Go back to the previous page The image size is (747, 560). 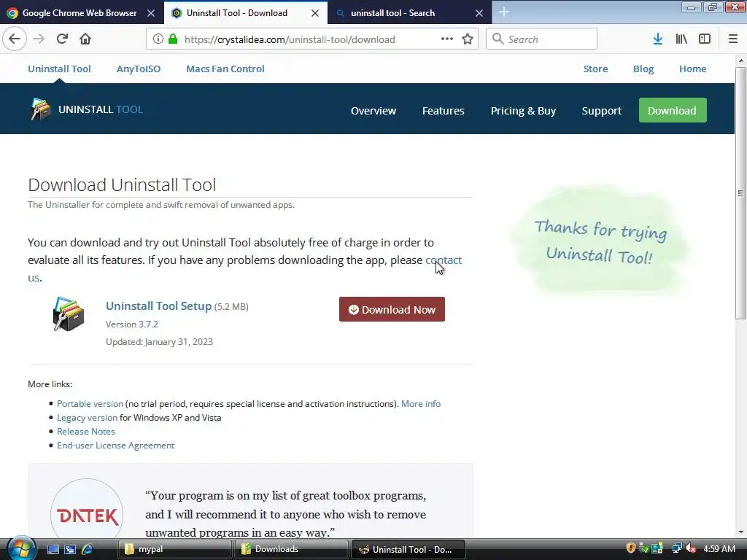click(x=15, y=39)
